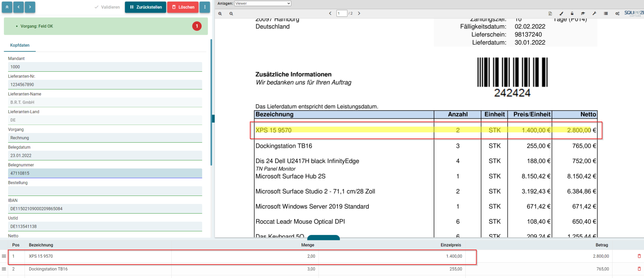The height and width of the screenshot is (278, 644).
Task: Click the Zurückstellen button
Action: point(146,7)
